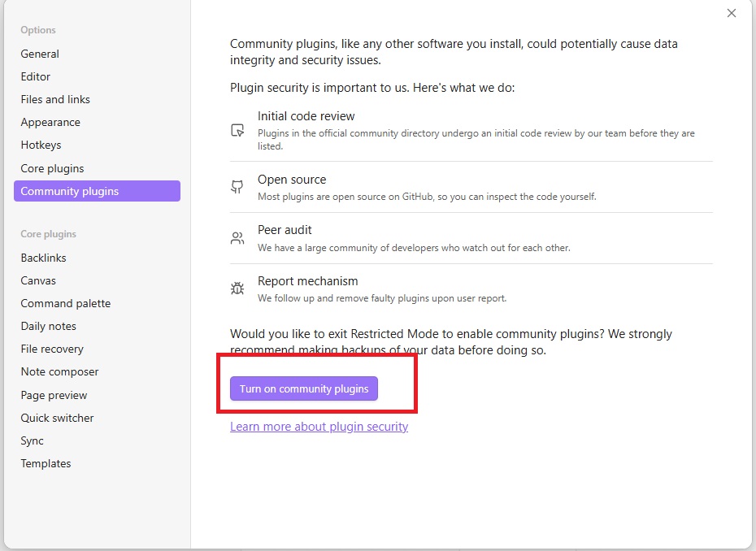Select Command palette in sidebar
Viewport: 756px width, 551px height.
(66, 303)
